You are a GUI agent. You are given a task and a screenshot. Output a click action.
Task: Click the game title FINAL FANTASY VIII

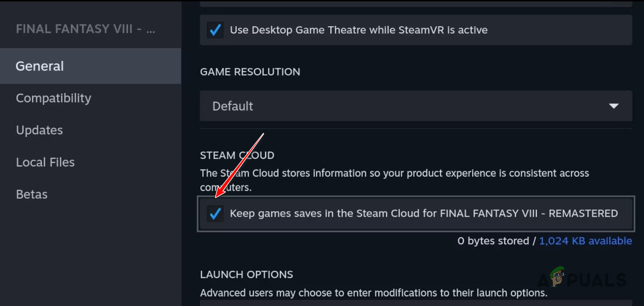coord(85,29)
